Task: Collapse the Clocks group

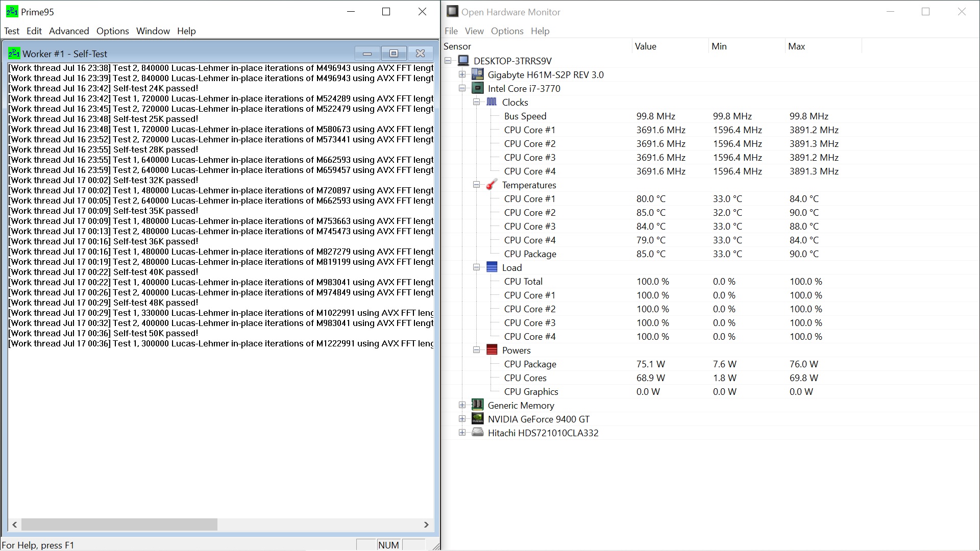Action: (476, 102)
